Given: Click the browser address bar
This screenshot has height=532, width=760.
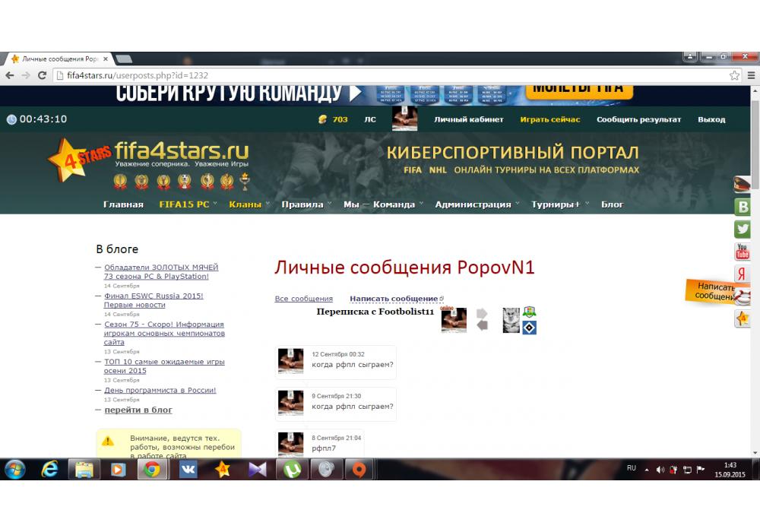Looking at the screenshot, I should point(380,75).
